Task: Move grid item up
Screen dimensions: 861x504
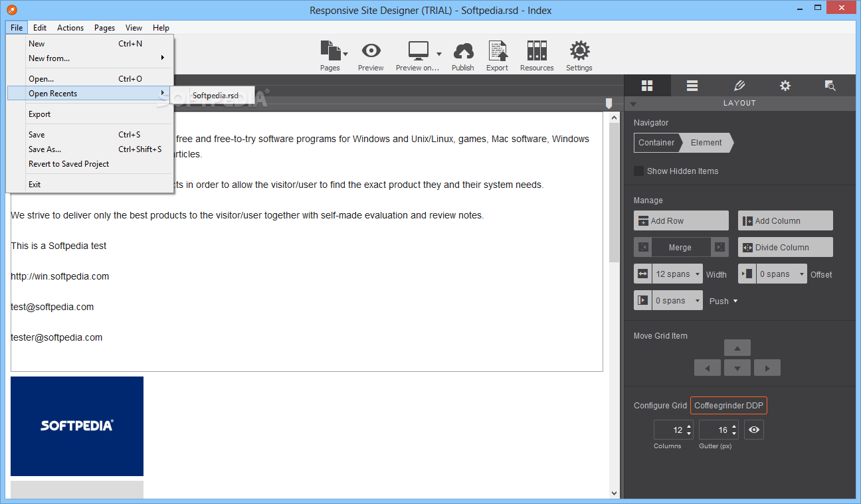Action: point(737,347)
